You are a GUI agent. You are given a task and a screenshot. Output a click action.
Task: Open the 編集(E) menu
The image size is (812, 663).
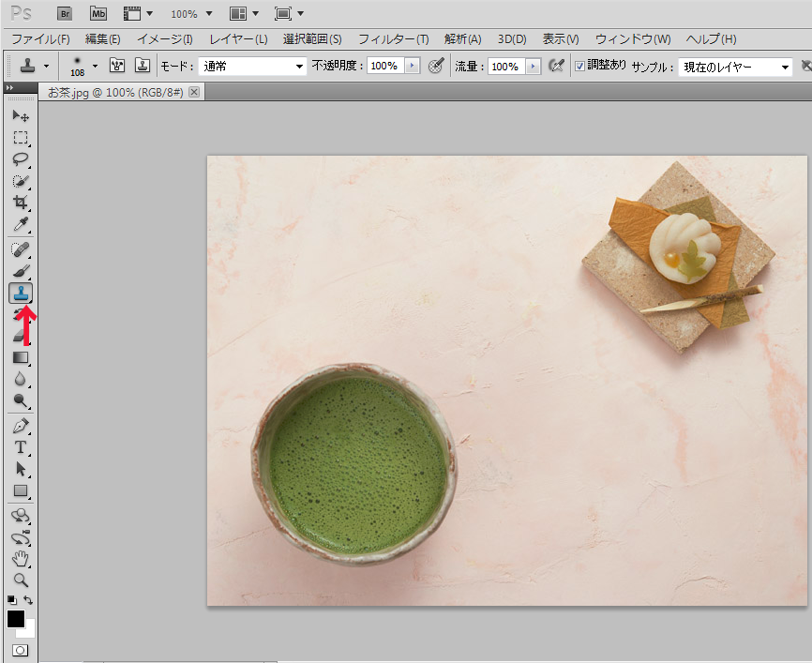(x=102, y=39)
